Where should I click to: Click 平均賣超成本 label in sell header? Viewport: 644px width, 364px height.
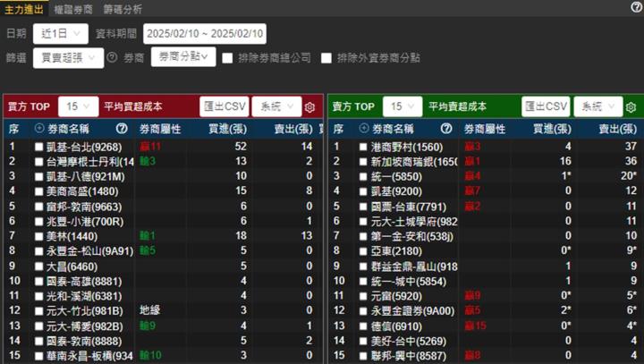(458, 106)
